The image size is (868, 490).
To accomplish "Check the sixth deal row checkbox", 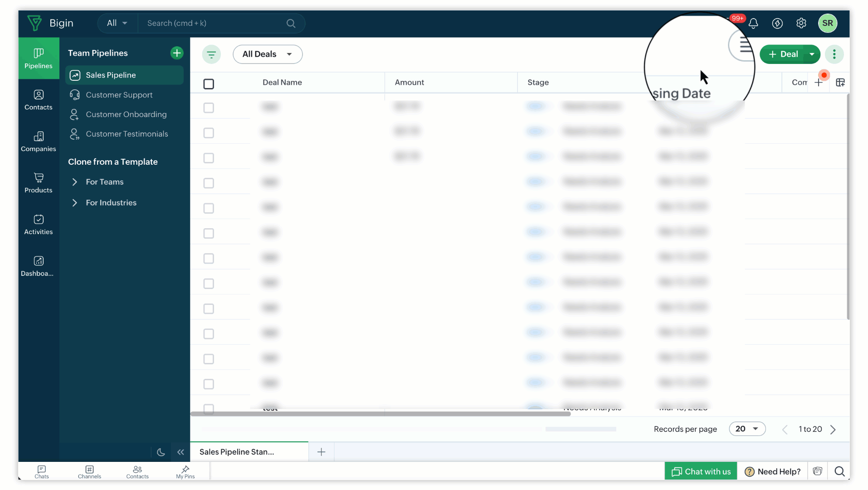I will 209,233.
